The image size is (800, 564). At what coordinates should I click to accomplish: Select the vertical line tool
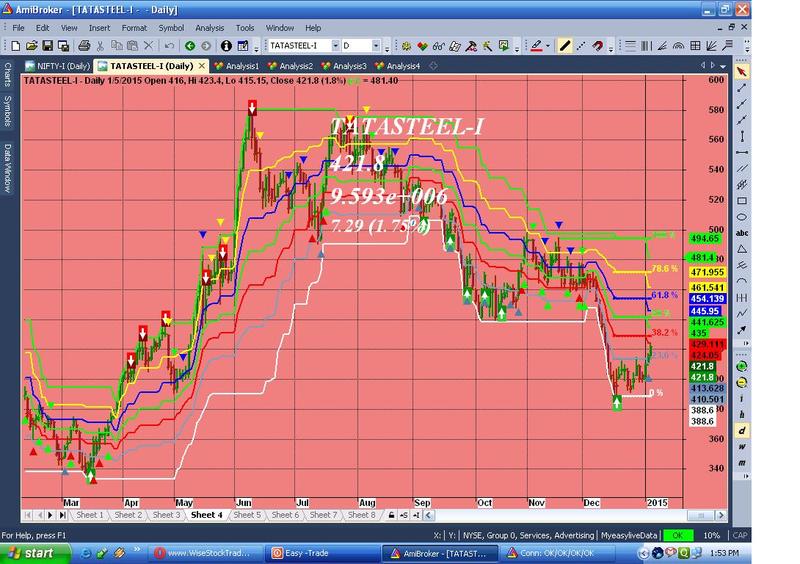click(x=742, y=136)
